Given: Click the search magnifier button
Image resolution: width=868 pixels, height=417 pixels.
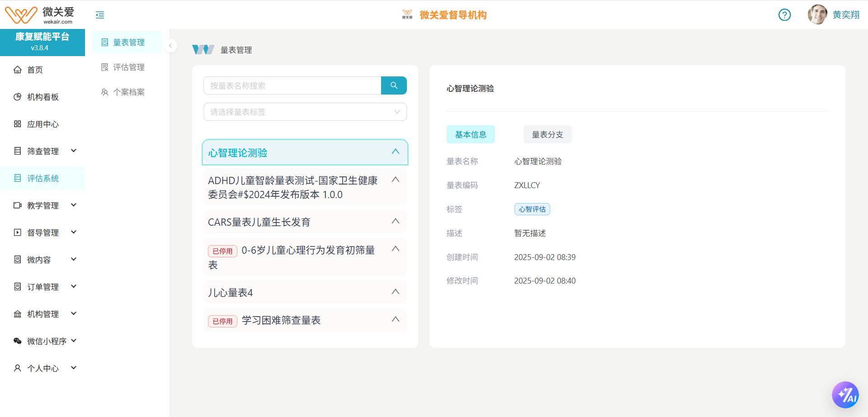Looking at the screenshot, I should tap(394, 85).
